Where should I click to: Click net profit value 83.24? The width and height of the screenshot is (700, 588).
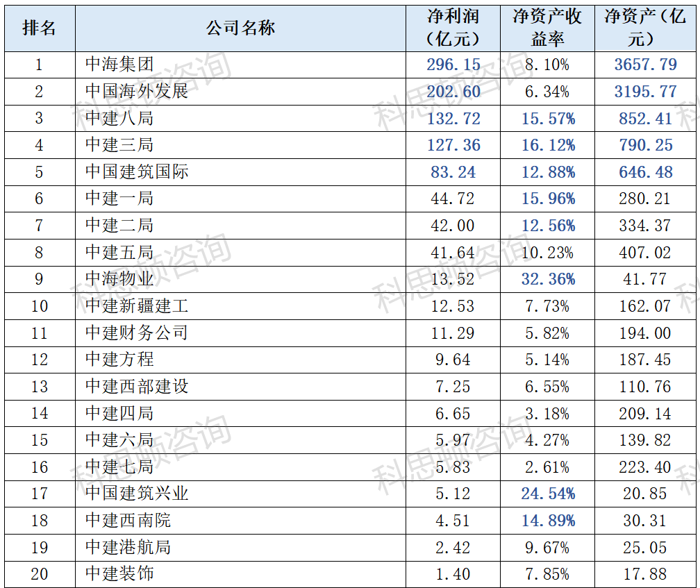pos(453,172)
